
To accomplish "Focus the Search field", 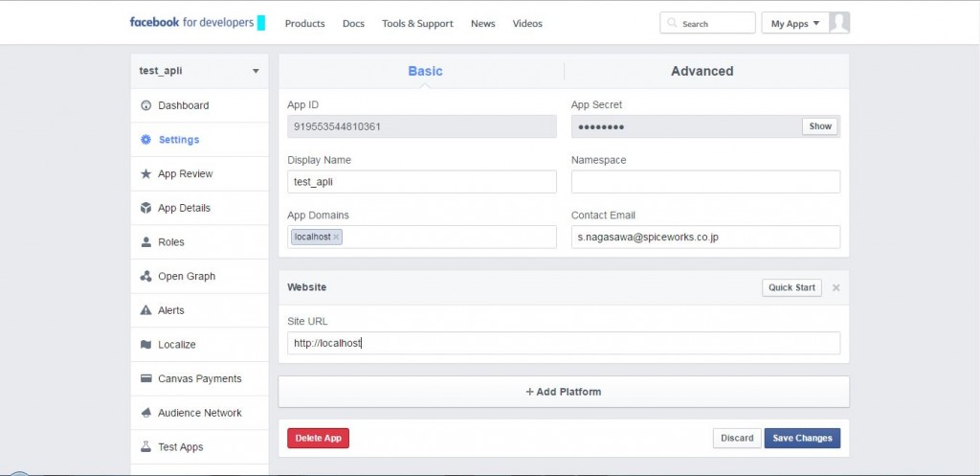I will pos(707,23).
